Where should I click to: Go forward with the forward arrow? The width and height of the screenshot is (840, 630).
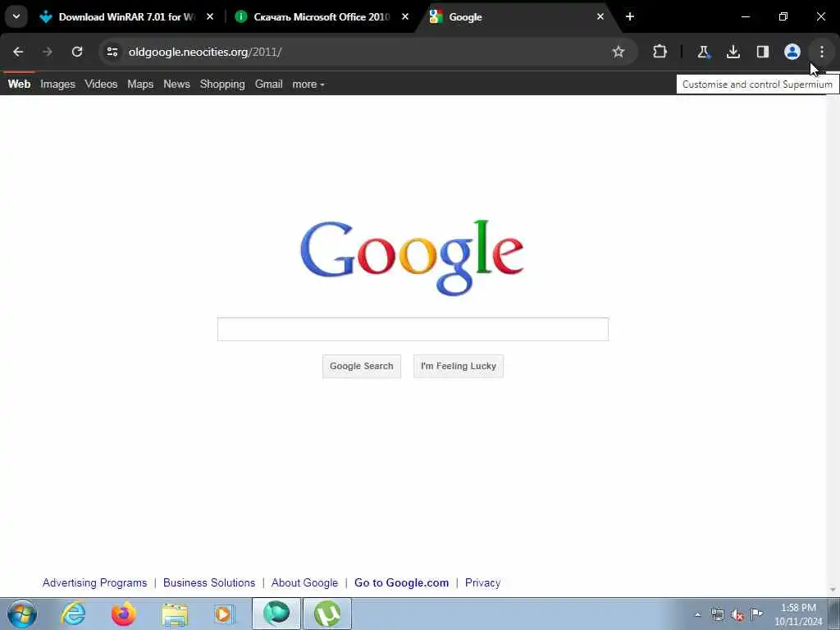pos(48,52)
